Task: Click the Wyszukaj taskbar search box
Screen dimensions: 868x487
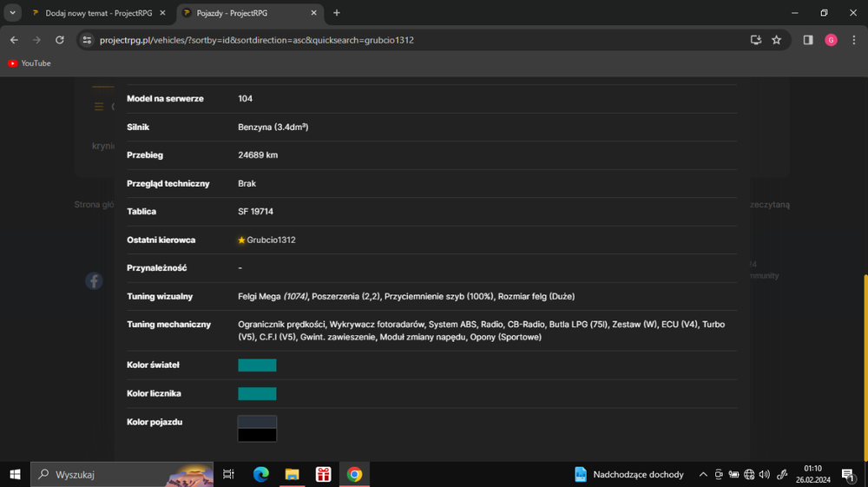Action: pos(122,474)
